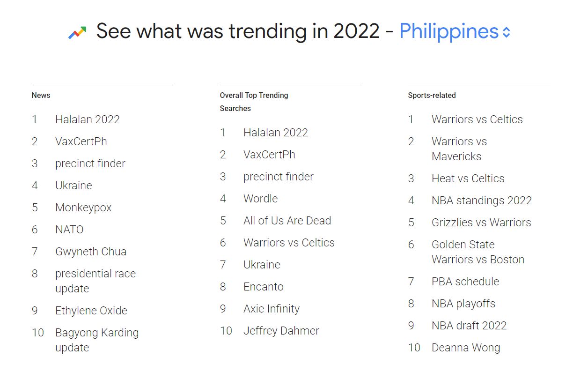Open Wordle in Overall Top Trending
Viewport: 588px width, 372px height.
tap(260, 199)
